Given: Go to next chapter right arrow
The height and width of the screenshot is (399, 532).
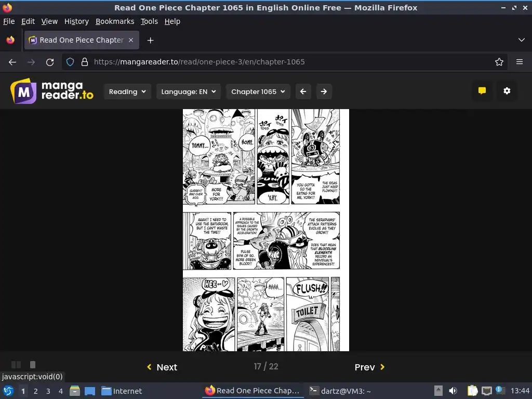Looking at the screenshot, I should pos(324,91).
